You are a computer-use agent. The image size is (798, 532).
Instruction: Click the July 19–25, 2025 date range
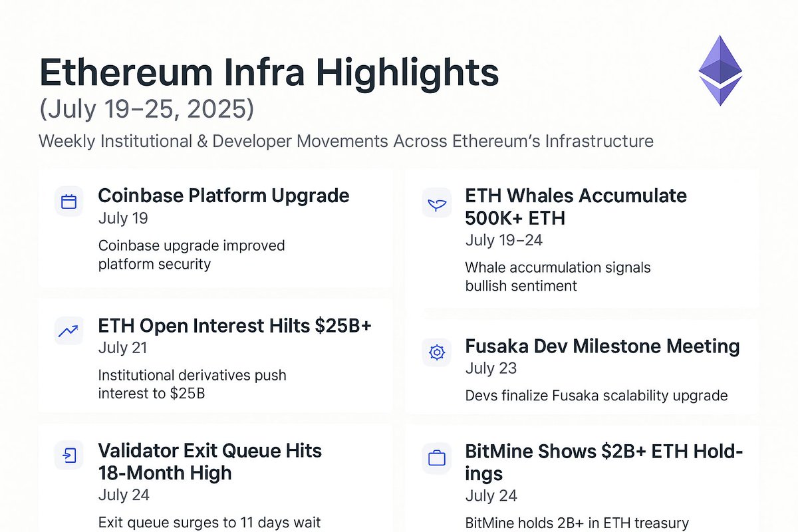(147, 110)
